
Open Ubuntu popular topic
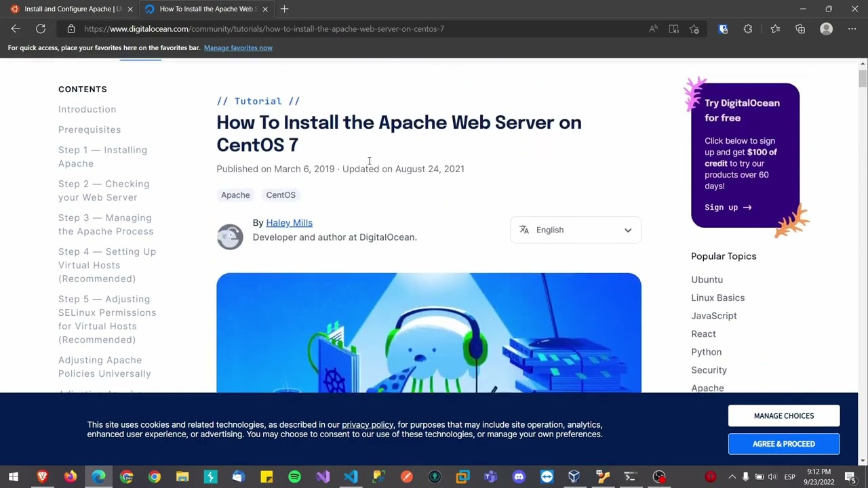[x=707, y=279]
